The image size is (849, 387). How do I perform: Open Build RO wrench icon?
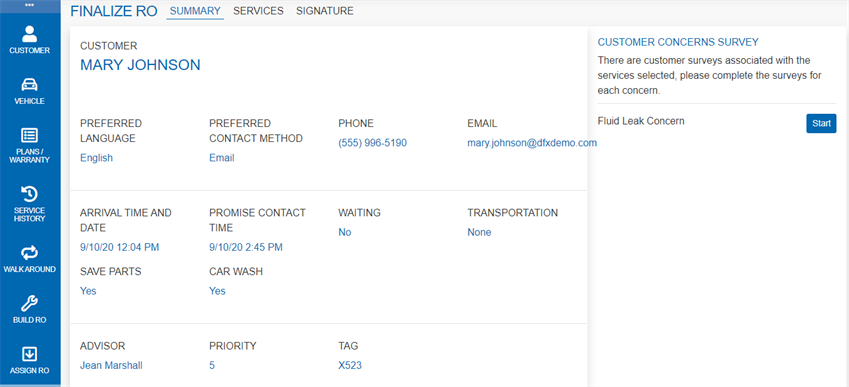click(x=30, y=303)
